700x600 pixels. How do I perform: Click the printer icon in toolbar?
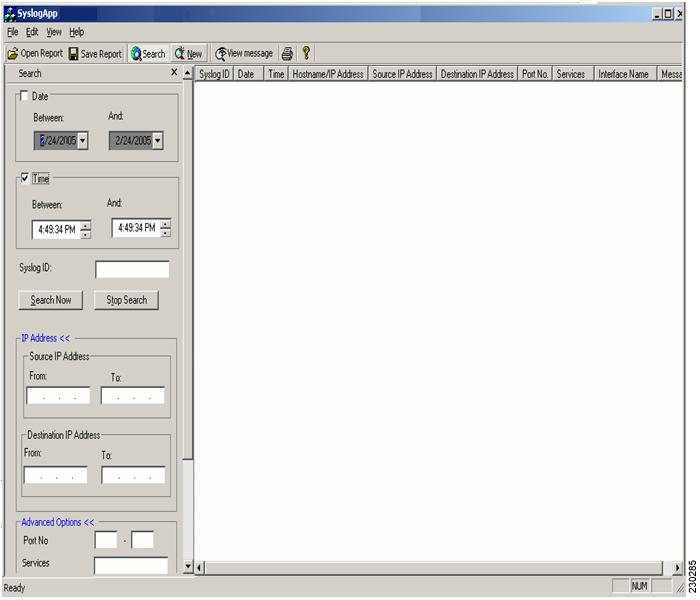tap(287, 54)
